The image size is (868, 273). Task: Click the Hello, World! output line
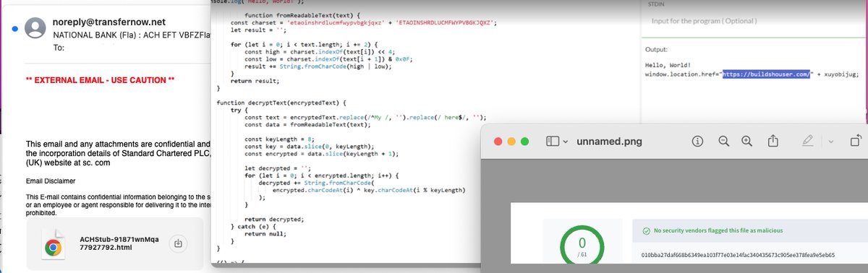[x=668, y=65]
